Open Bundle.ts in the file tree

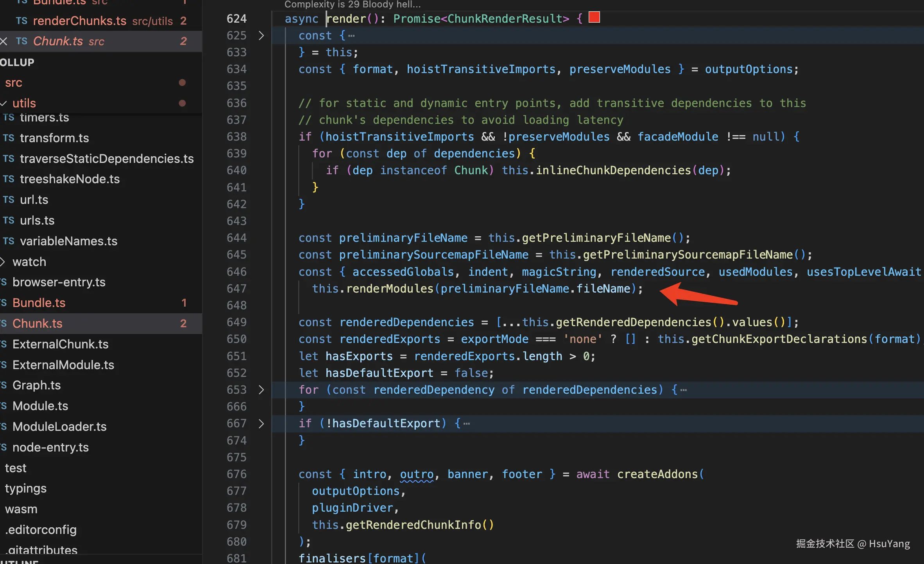[x=39, y=303]
